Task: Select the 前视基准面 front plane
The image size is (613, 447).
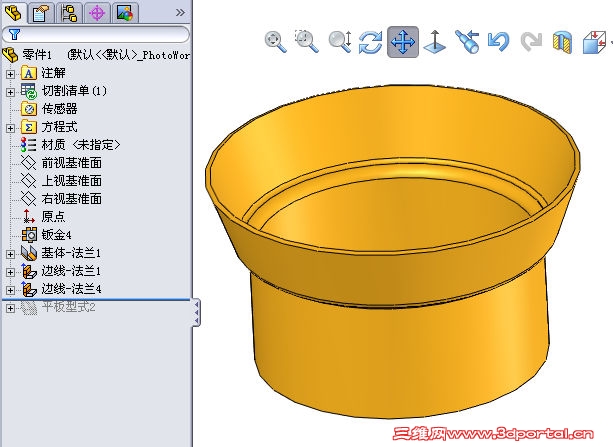Action: (72, 163)
